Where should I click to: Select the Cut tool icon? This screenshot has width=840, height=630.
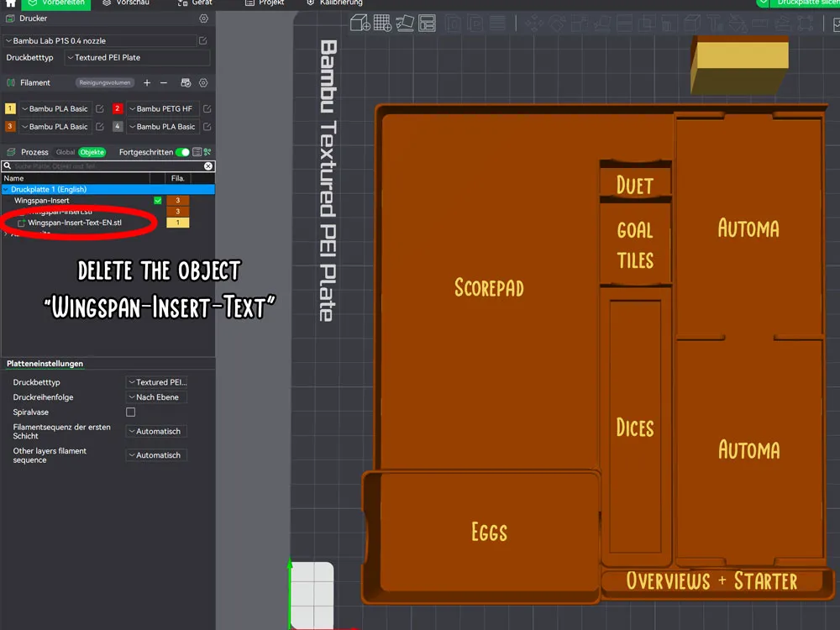[624, 24]
